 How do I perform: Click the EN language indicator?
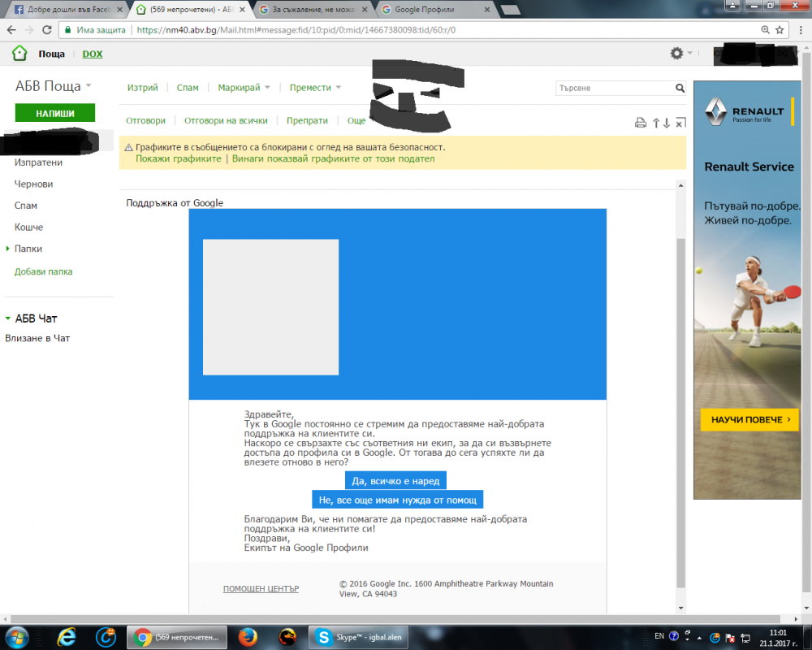click(x=659, y=636)
